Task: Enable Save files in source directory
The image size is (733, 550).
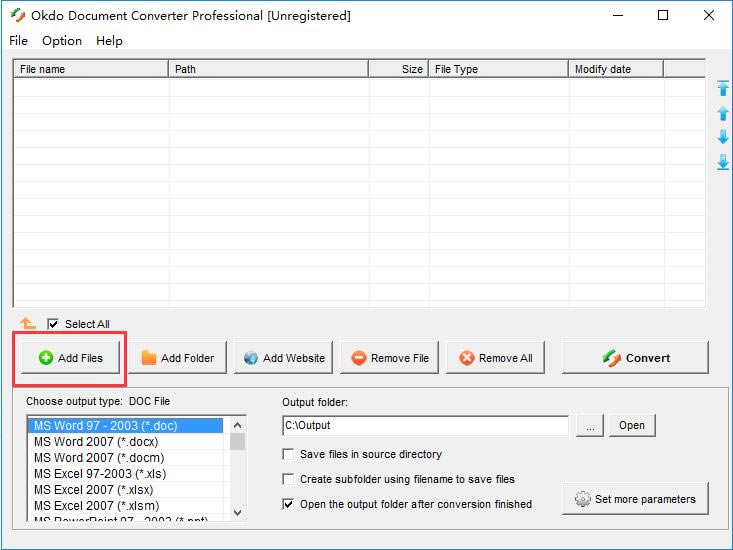Action: [289, 454]
